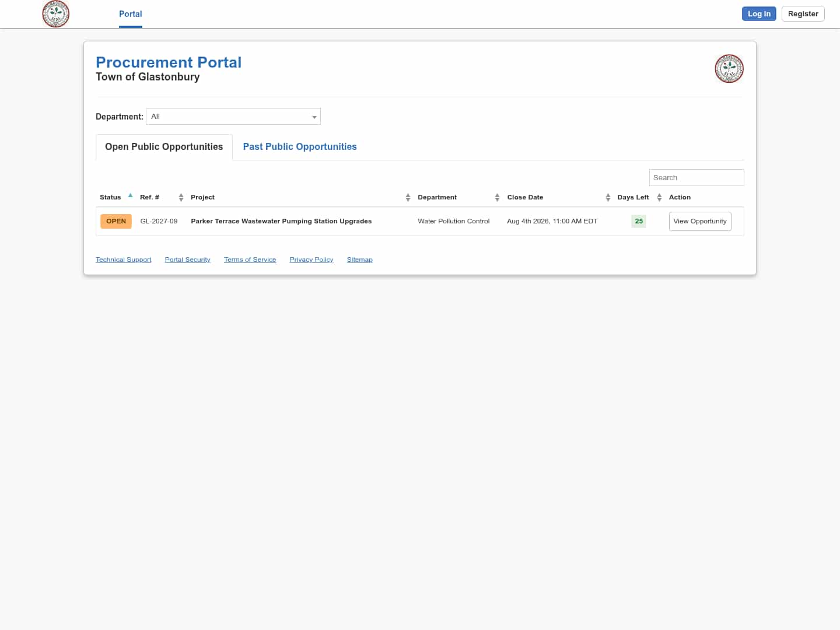This screenshot has width=840, height=630.
Task: Click the 25 days left badge
Action: 639,221
